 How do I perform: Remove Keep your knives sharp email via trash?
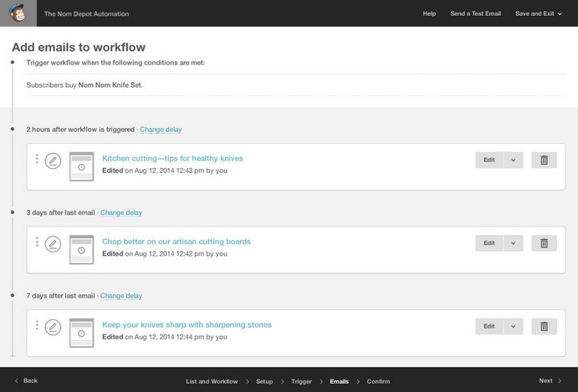pyautogui.click(x=544, y=326)
